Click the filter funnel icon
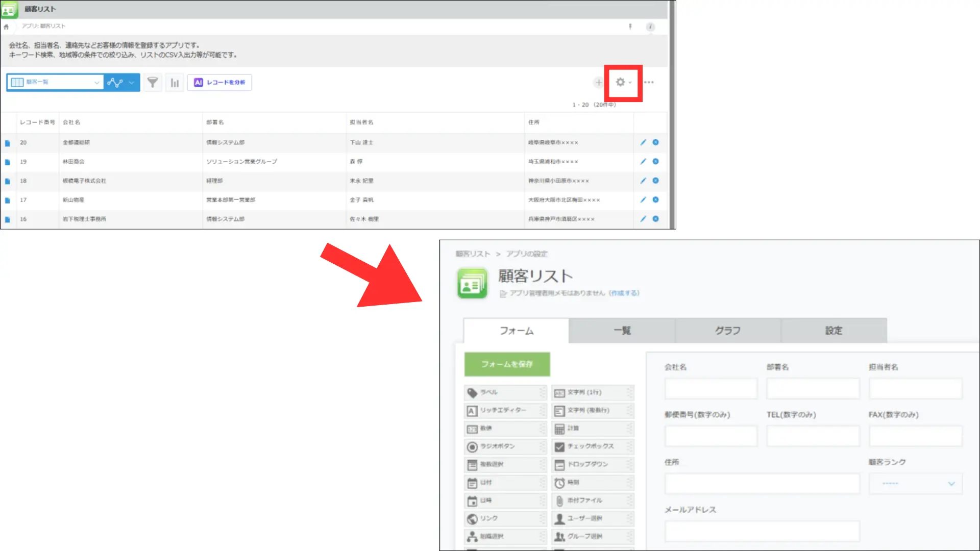 click(x=152, y=82)
